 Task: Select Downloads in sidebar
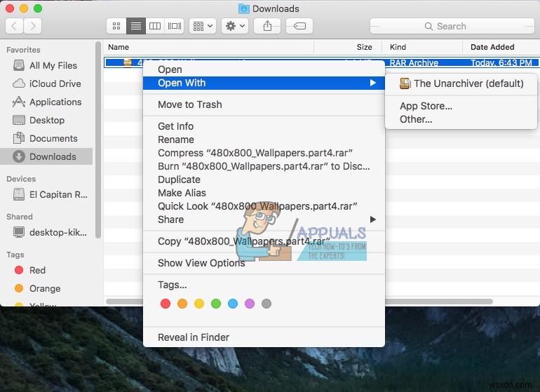click(x=46, y=157)
